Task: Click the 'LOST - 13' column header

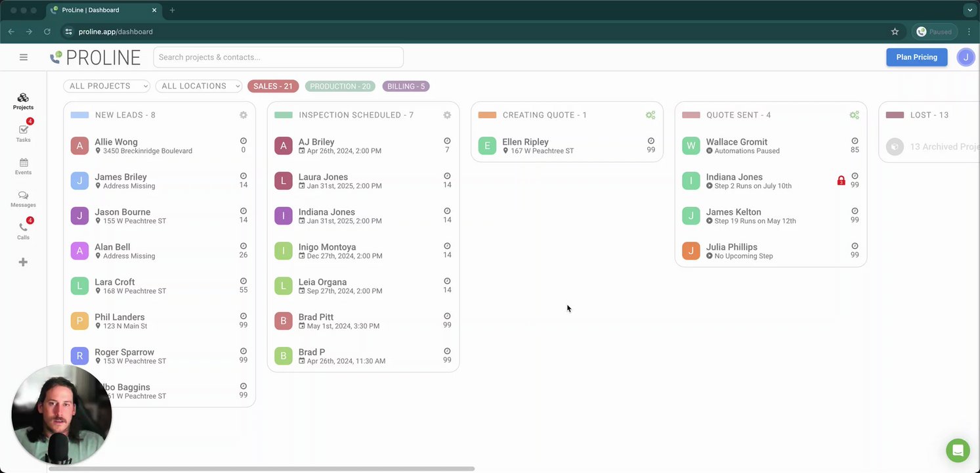Action: 929,115
